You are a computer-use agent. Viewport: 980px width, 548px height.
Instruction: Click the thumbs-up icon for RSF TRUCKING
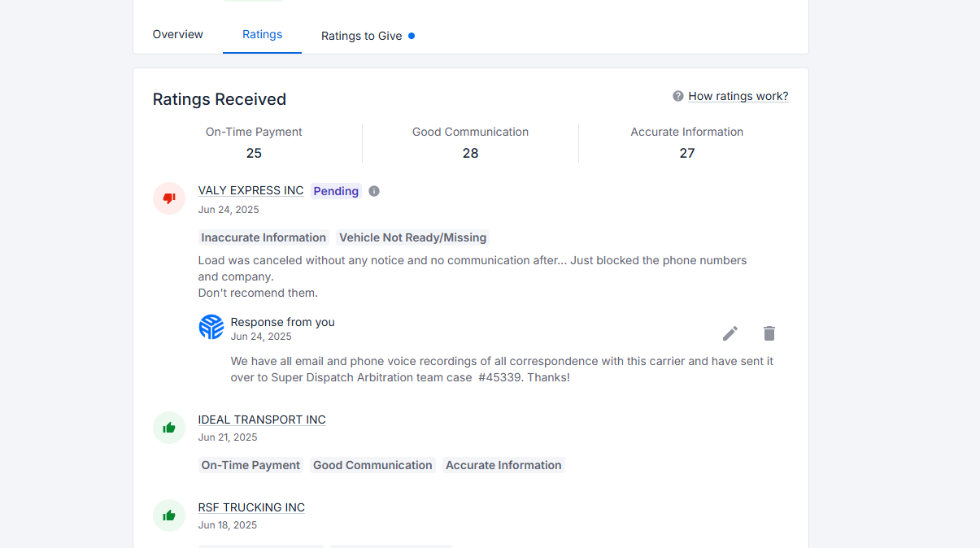(x=168, y=515)
